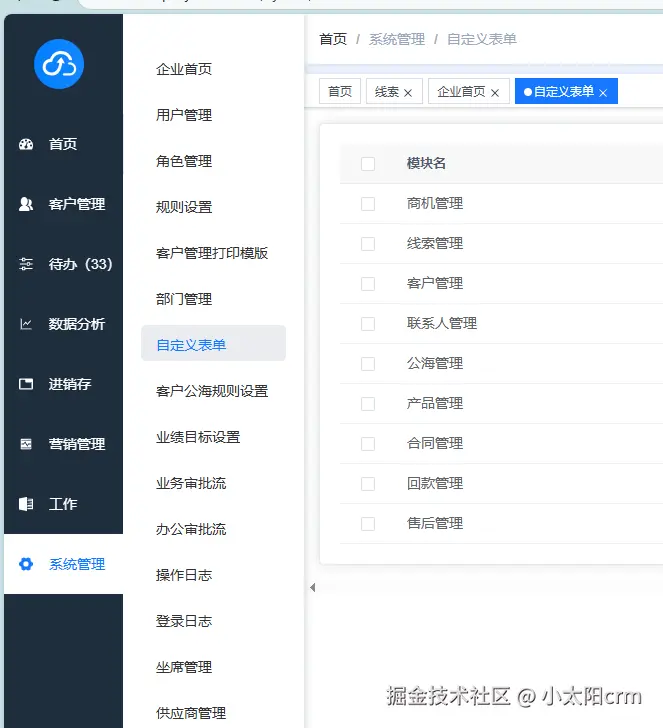Viewport: 663px width, 728px height.
Task: Click the people icon beside 客户管理
Action: tap(26, 204)
